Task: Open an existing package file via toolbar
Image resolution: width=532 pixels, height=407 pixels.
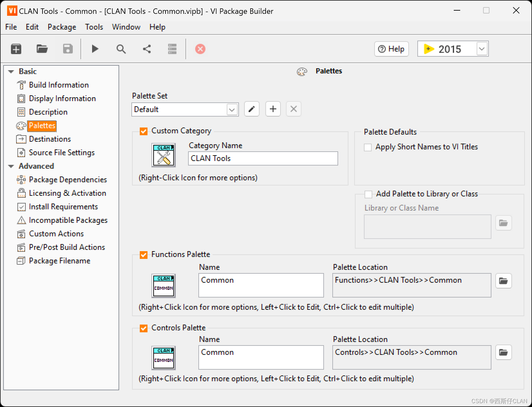Action: click(x=42, y=49)
